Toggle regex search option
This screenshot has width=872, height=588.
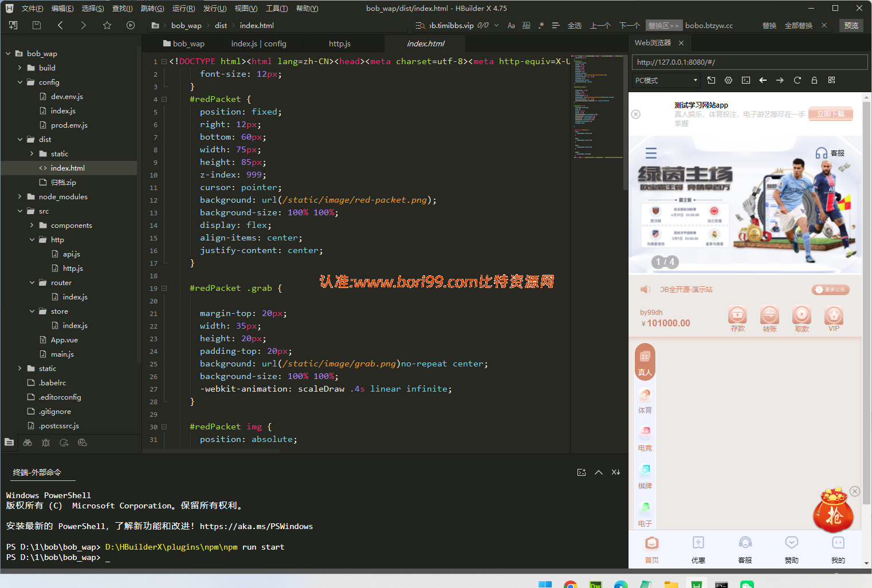(x=541, y=26)
